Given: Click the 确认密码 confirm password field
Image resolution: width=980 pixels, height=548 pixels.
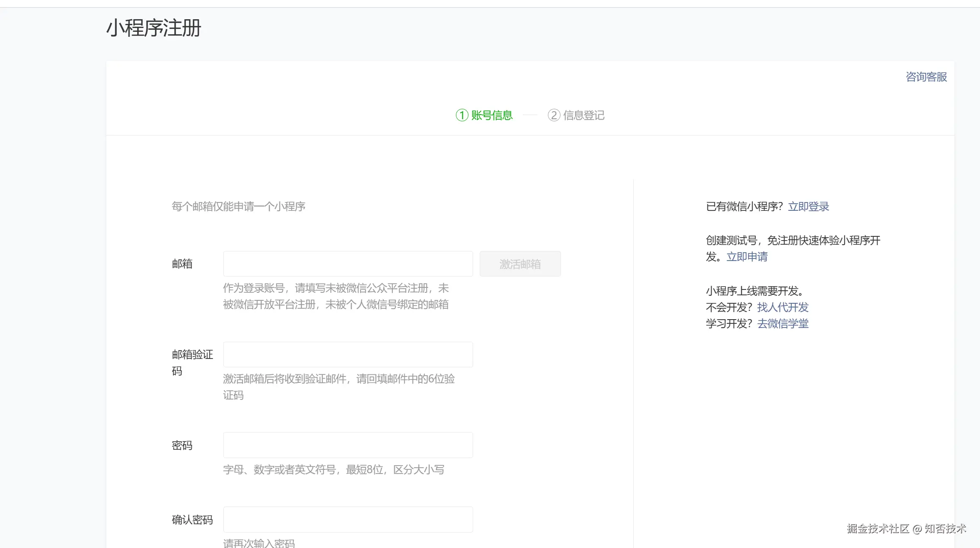Looking at the screenshot, I should [x=348, y=520].
